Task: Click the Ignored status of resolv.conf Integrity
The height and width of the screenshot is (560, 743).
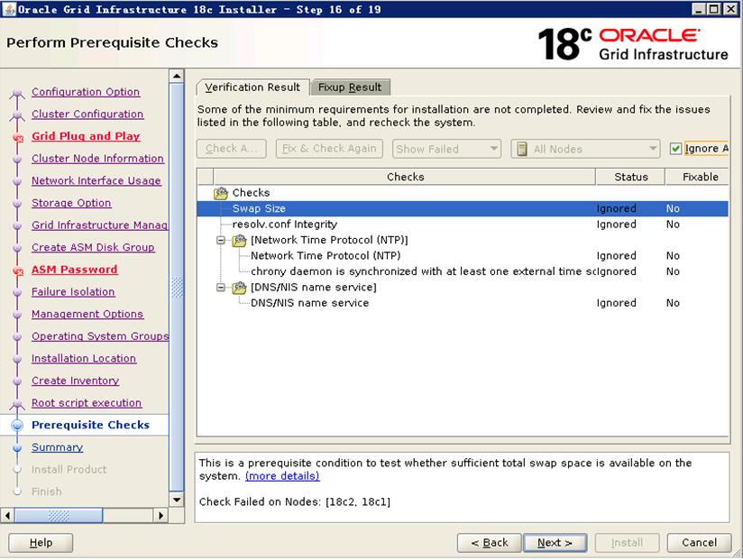Action: click(616, 225)
